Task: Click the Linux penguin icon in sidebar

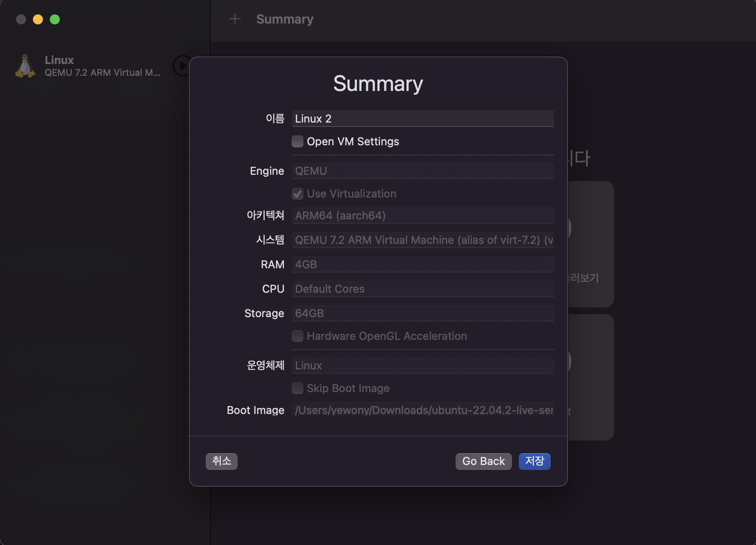Action: coord(25,66)
